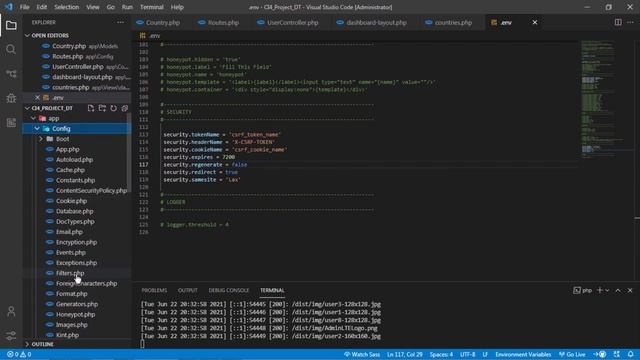640x360 pixels.
Task: Open Source Control view in activity bar
Action: (x=11, y=74)
